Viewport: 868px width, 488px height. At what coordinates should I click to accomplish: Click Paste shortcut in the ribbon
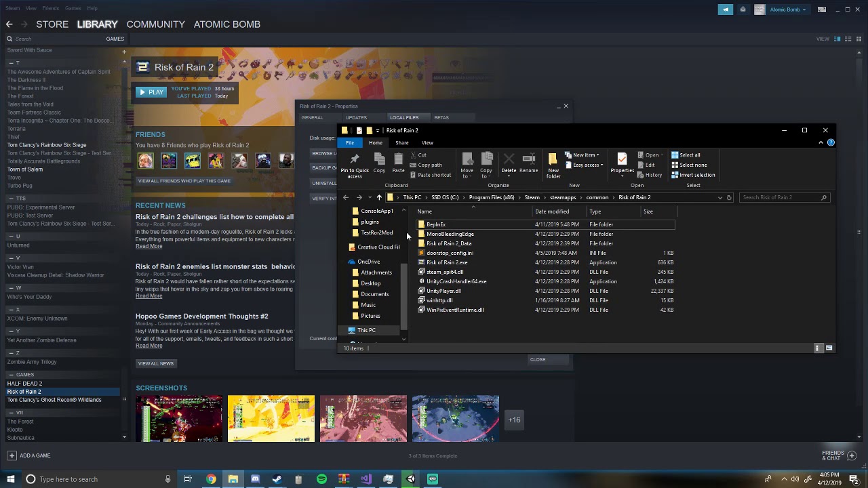coord(430,175)
